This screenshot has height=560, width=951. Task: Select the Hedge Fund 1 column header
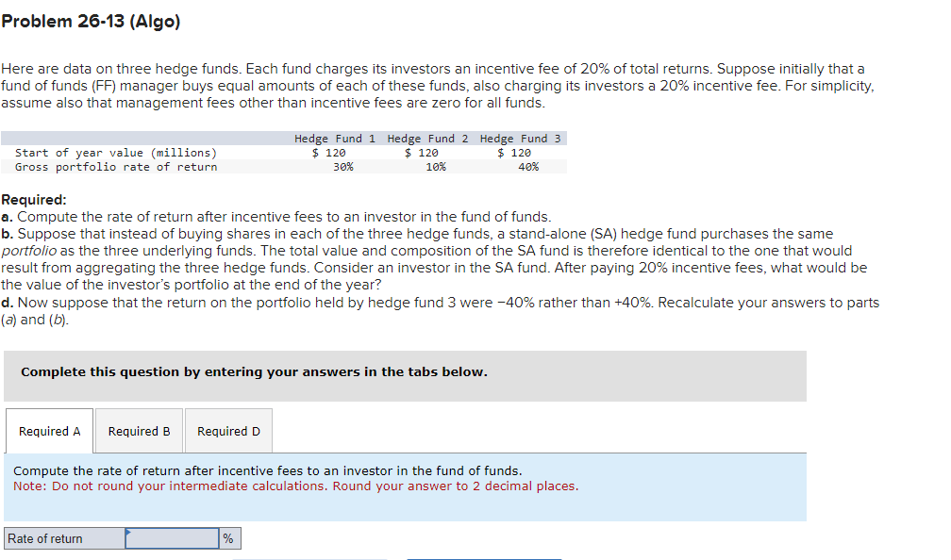(x=335, y=139)
